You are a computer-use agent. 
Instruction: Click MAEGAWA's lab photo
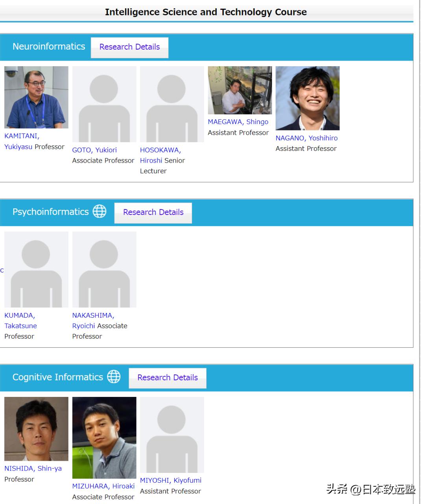pos(239,91)
